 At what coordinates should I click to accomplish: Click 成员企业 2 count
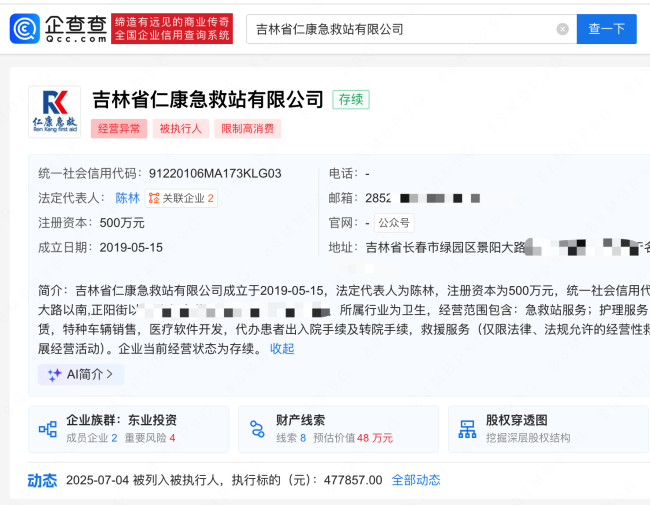click(x=92, y=438)
